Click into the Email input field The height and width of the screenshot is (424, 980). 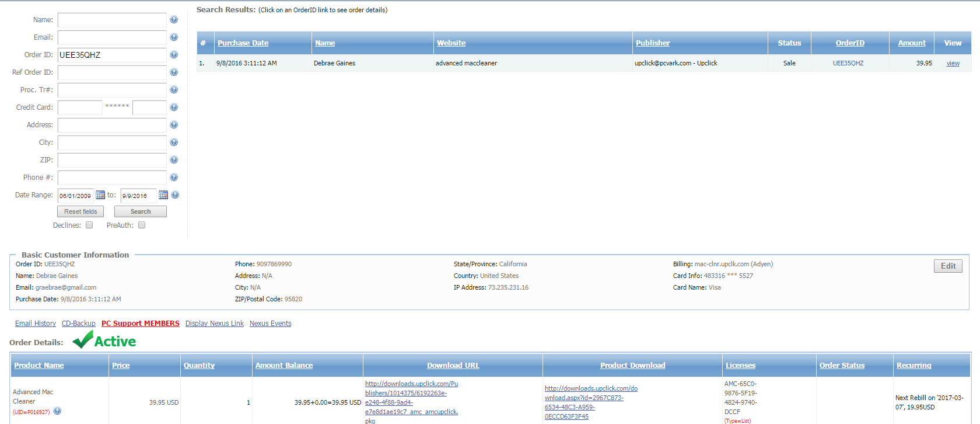[x=112, y=37]
